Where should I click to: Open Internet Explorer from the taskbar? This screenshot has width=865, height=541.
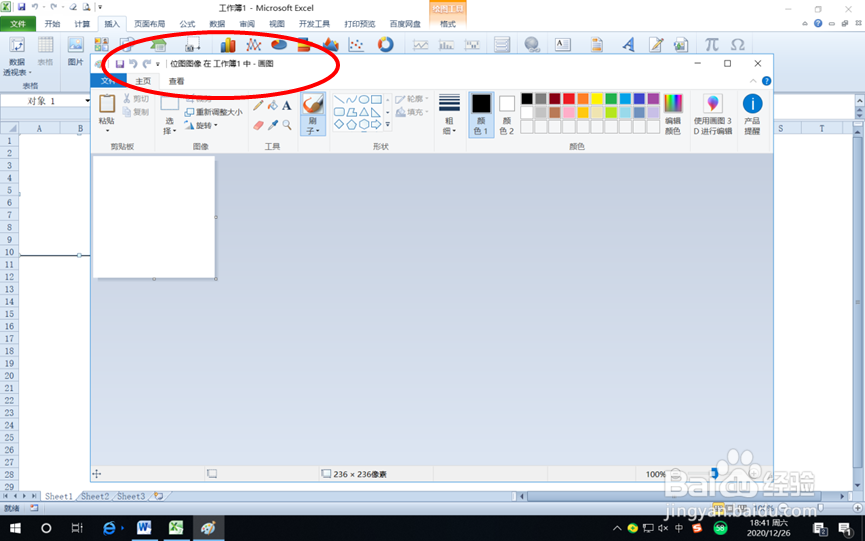pos(110,528)
